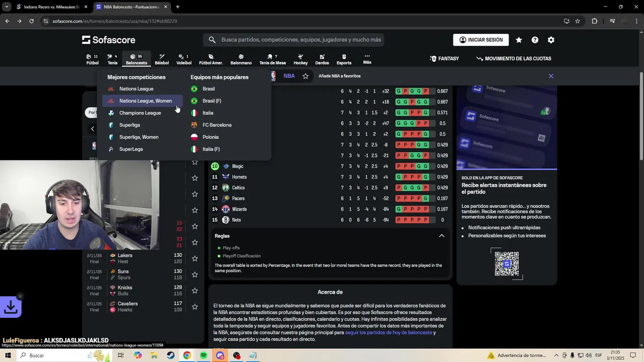Reload the page
644x362 pixels.
pos(31,21)
